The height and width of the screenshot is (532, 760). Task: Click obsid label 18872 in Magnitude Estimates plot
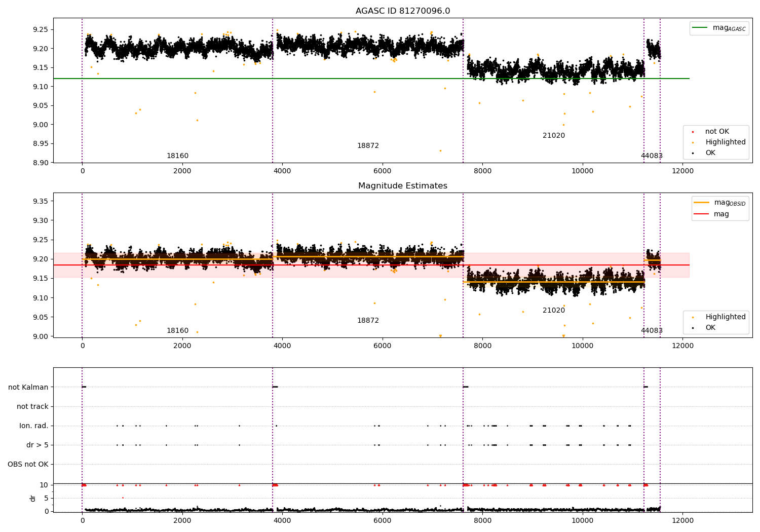point(368,321)
